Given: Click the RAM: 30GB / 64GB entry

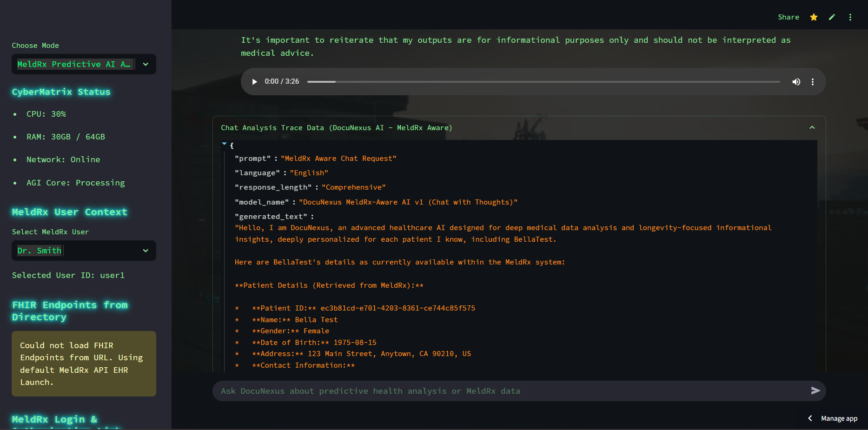Looking at the screenshot, I should (x=66, y=137).
